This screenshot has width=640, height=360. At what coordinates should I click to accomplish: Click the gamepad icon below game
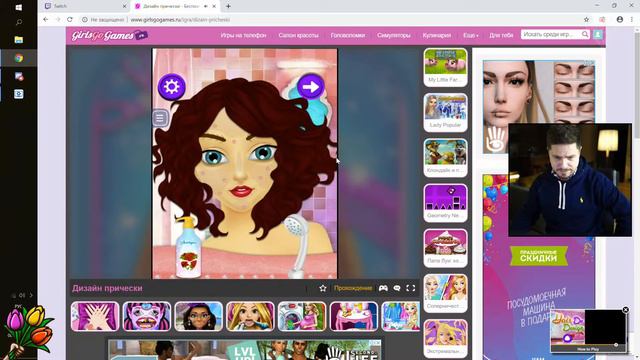click(383, 288)
